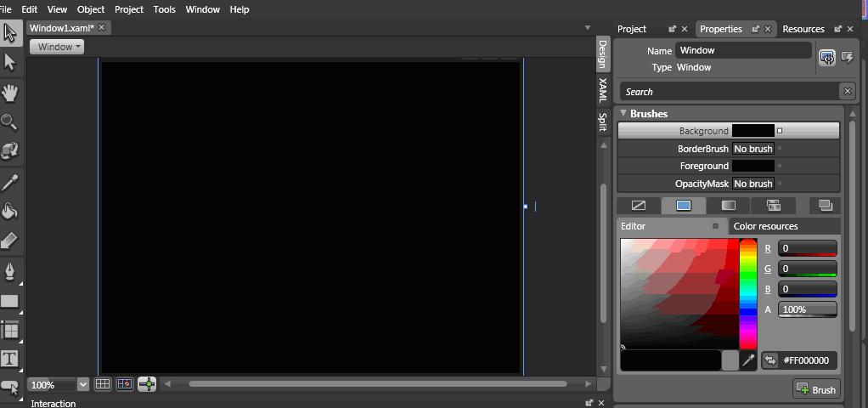Collapse the Brushes section
Image resolution: width=868 pixels, height=408 pixels.
(x=623, y=113)
